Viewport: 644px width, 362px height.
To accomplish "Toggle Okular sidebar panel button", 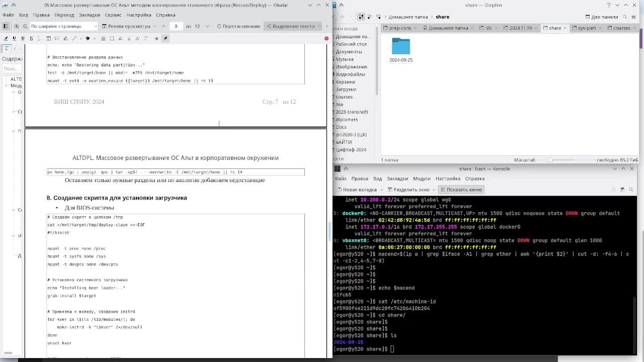I will 6,26.
